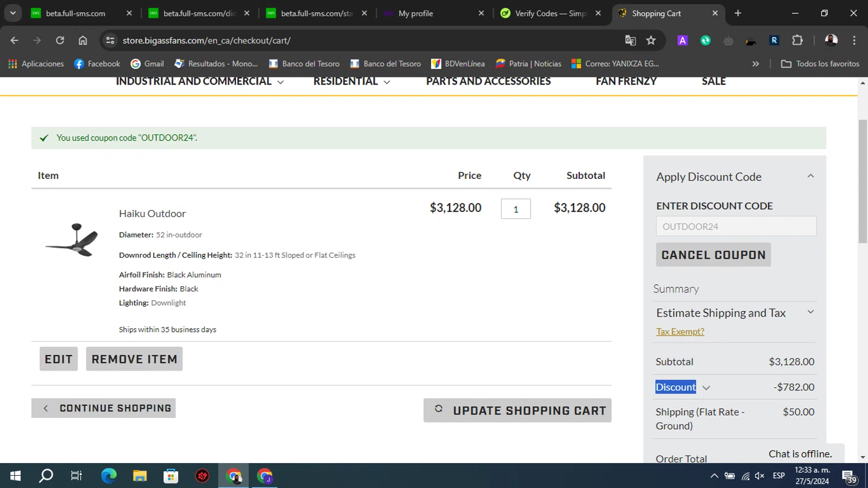Click the translate page icon

pos(630,41)
